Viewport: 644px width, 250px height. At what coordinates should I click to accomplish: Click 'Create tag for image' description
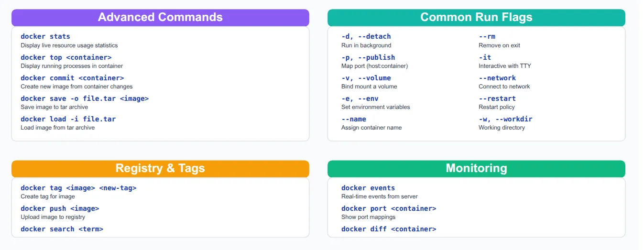[x=47, y=196]
